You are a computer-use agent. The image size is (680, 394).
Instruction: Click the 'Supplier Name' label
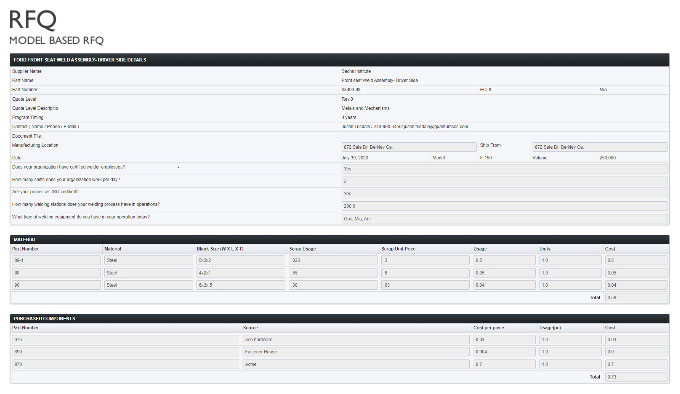[27, 71]
